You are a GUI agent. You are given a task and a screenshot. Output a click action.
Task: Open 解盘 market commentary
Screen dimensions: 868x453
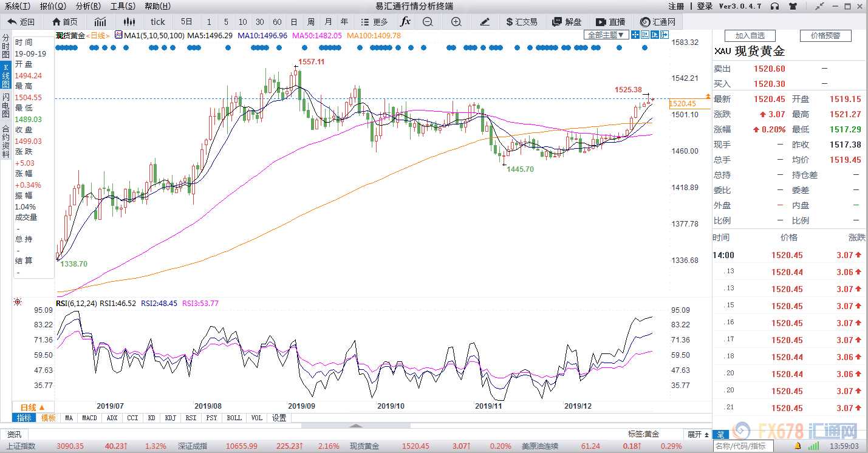(567, 22)
